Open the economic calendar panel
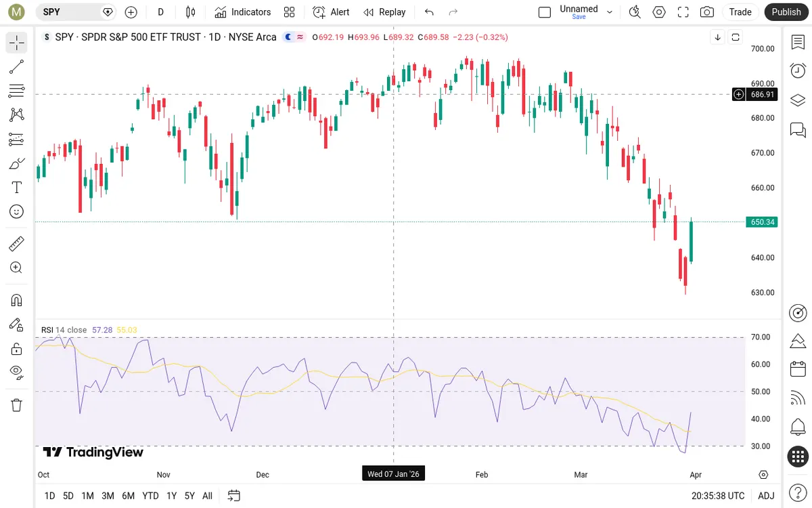Viewport: 812px width, 508px height. (x=798, y=369)
